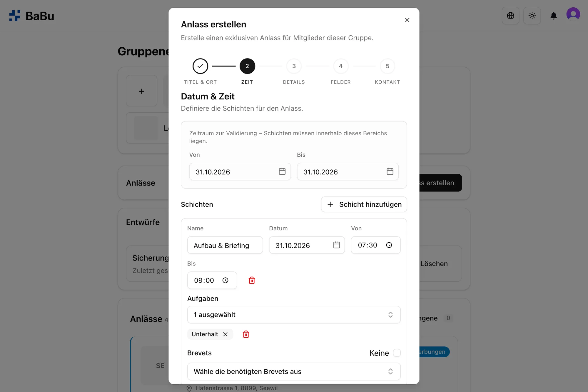Jump to step 5 Kontakt

point(387,66)
